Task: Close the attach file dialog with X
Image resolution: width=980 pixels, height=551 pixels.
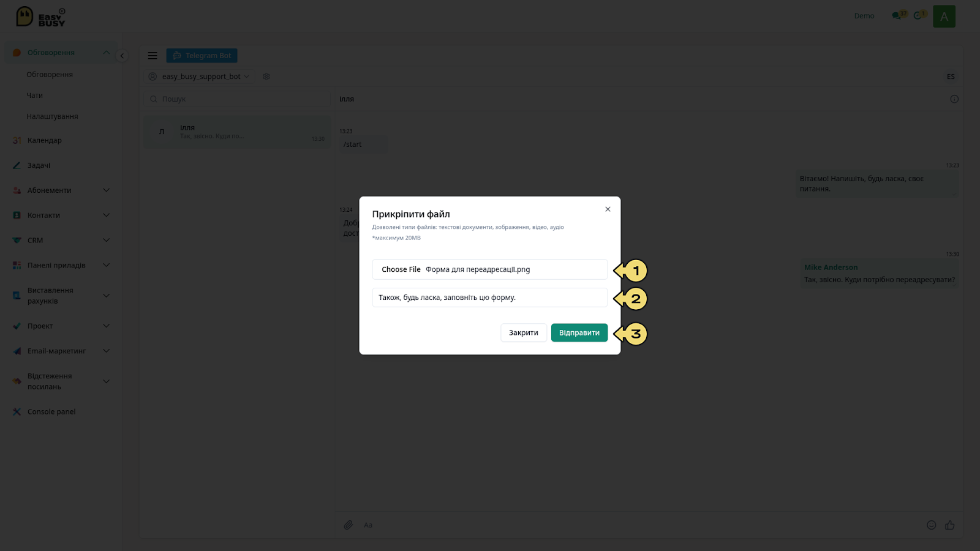Action: click(608, 209)
